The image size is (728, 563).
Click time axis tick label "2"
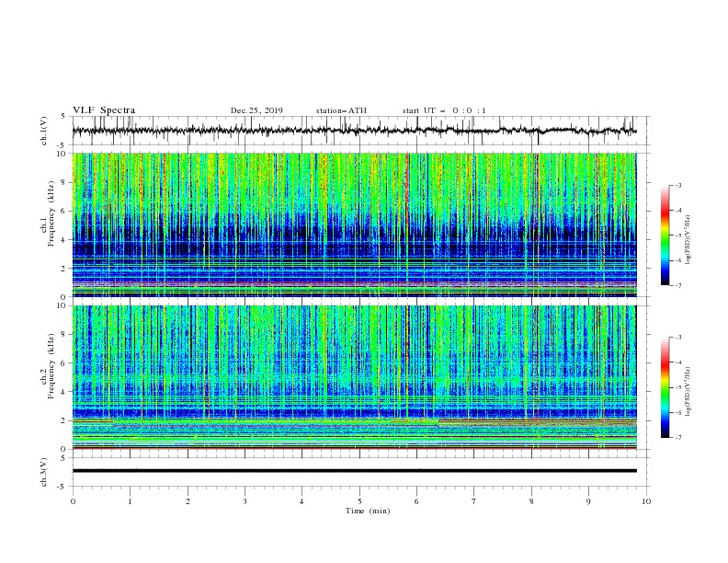188,501
